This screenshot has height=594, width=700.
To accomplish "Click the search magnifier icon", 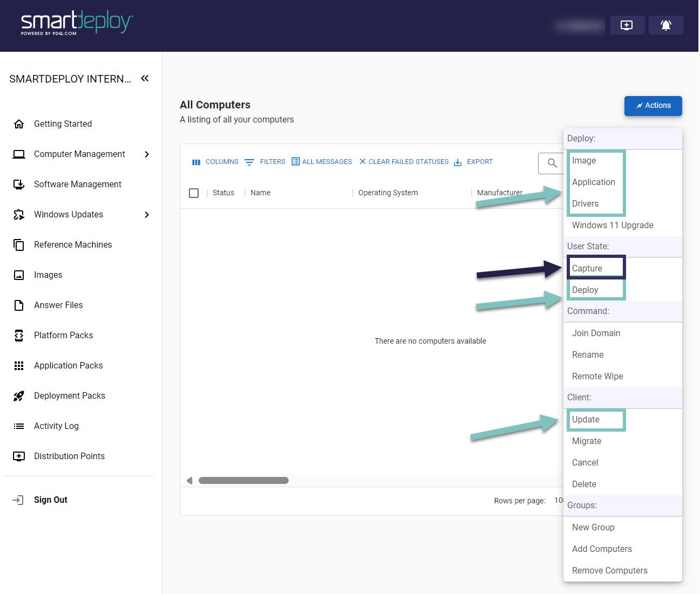I will click(x=552, y=163).
